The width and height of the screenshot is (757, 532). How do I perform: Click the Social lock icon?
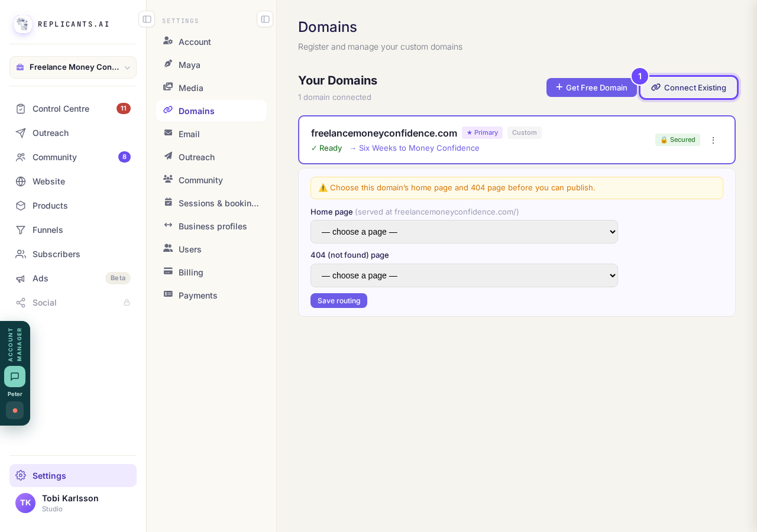point(127,303)
